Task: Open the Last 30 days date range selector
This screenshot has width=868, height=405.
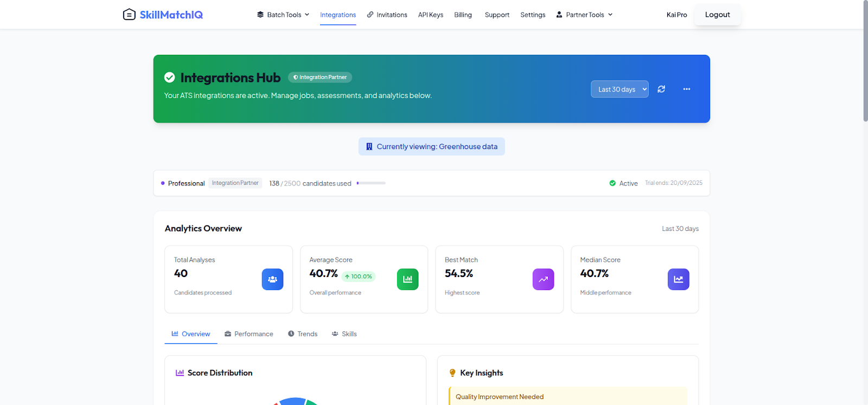Action: click(619, 89)
